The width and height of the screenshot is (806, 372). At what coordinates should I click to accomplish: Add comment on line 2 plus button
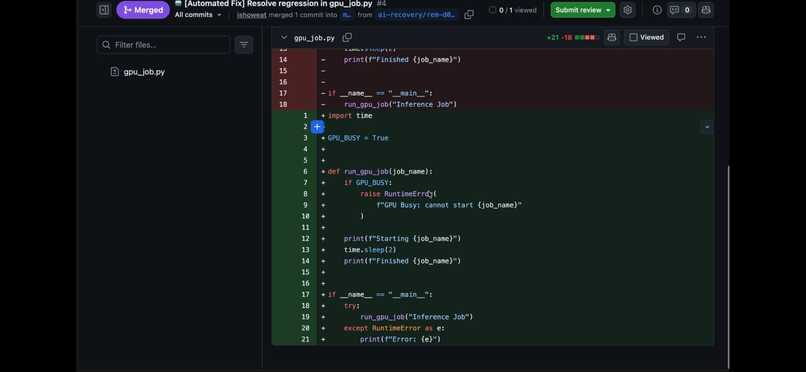(317, 127)
